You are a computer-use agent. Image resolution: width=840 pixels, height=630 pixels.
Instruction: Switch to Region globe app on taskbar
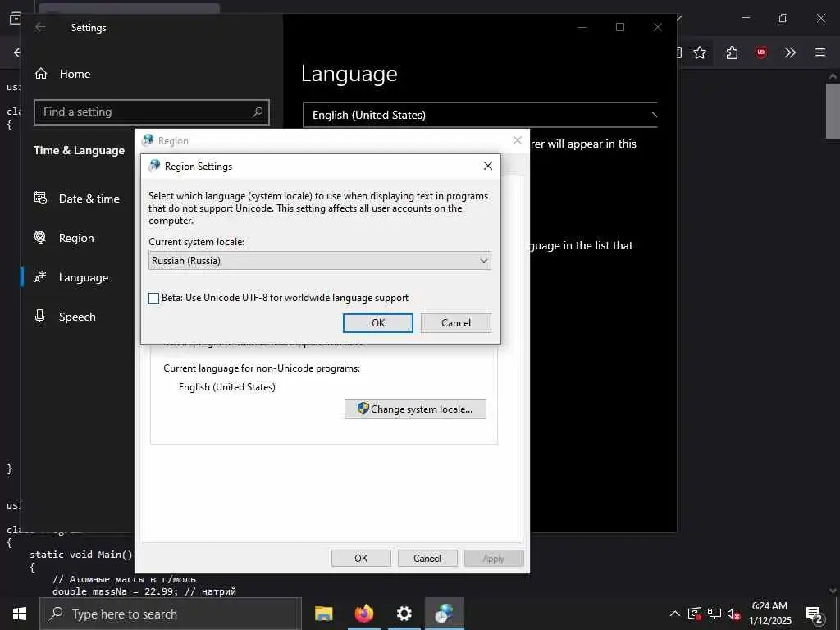(444, 614)
